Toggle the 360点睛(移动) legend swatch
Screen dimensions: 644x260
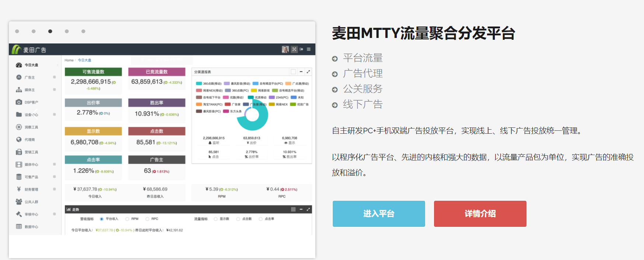(x=199, y=84)
